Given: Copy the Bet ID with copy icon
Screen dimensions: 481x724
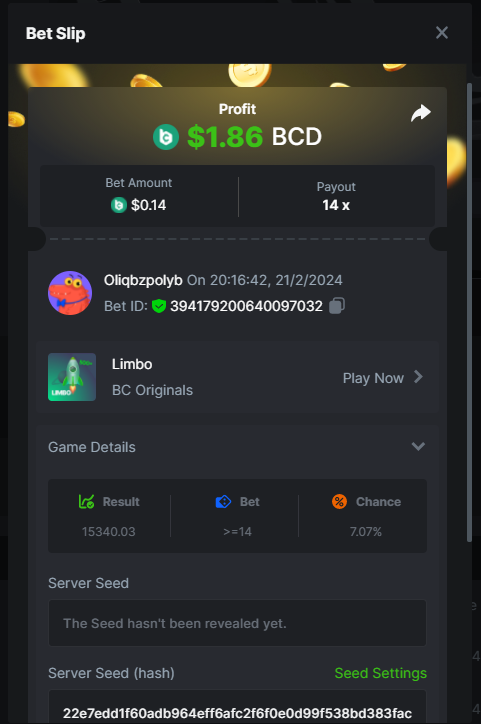Looking at the screenshot, I should coord(337,306).
